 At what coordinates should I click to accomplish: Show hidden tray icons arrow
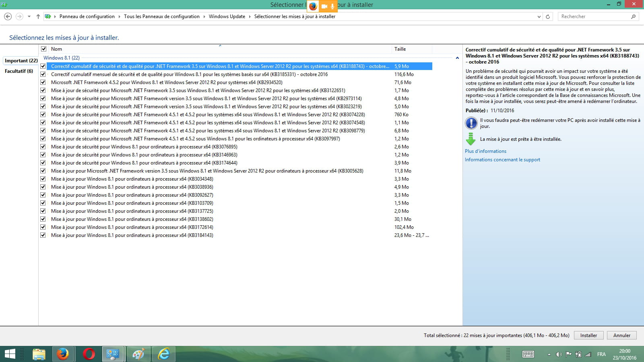(x=549, y=354)
